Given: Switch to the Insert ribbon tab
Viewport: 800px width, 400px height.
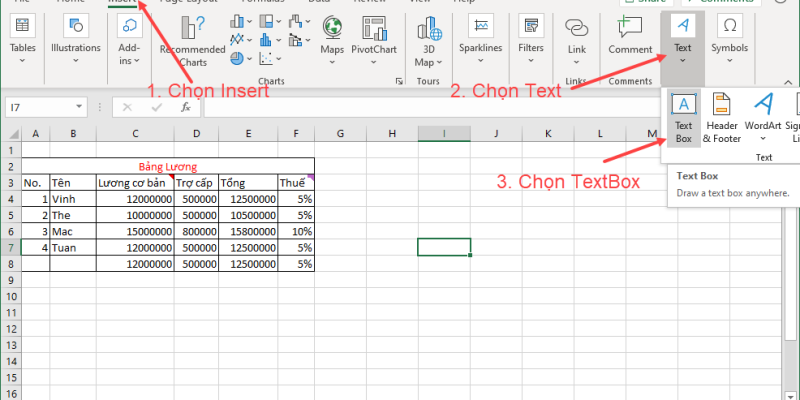Looking at the screenshot, I should coord(122,3).
